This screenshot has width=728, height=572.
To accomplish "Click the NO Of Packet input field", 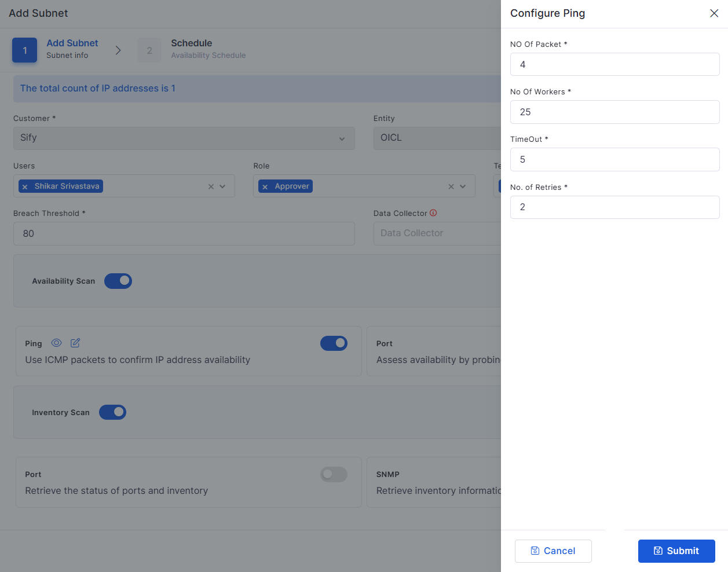I will coord(614,64).
